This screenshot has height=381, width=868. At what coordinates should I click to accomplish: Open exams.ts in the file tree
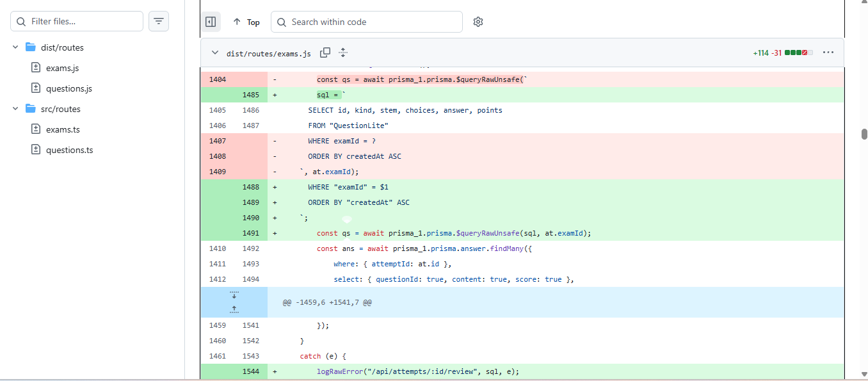pos(63,129)
